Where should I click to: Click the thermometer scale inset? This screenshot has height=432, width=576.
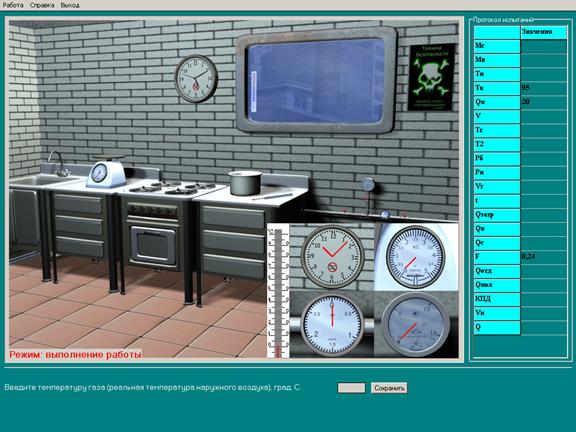(x=278, y=291)
